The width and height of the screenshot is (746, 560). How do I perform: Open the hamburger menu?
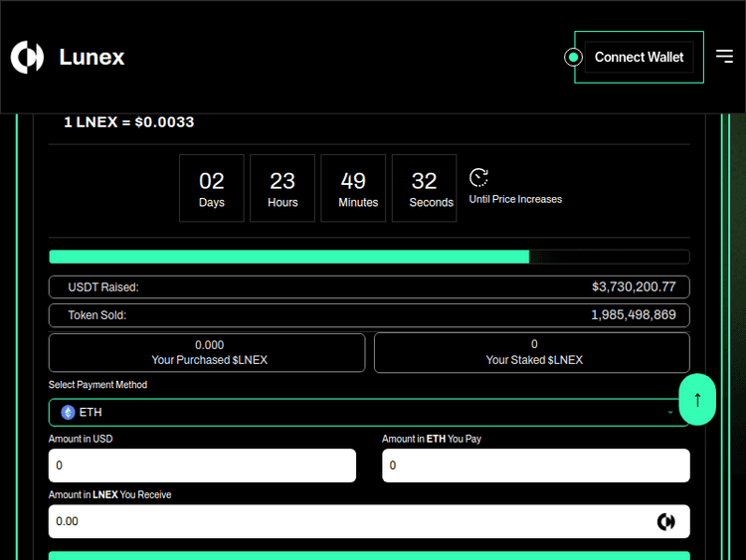(x=724, y=56)
